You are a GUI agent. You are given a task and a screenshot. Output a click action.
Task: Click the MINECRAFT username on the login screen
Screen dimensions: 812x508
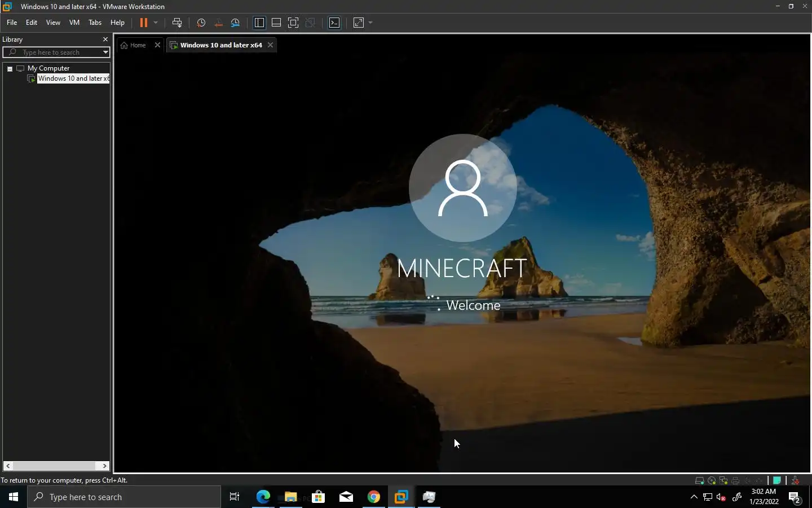point(462,268)
